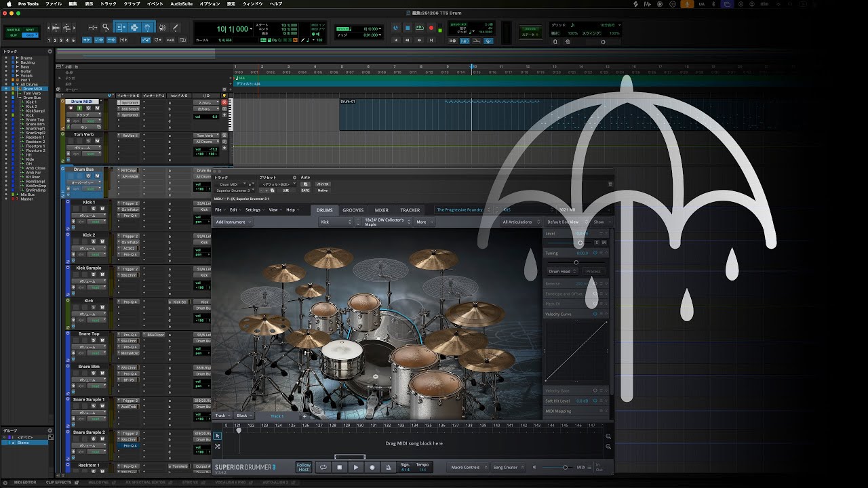
Task: Enable Shuffle edit mode
Action: [x=13, y=30]
